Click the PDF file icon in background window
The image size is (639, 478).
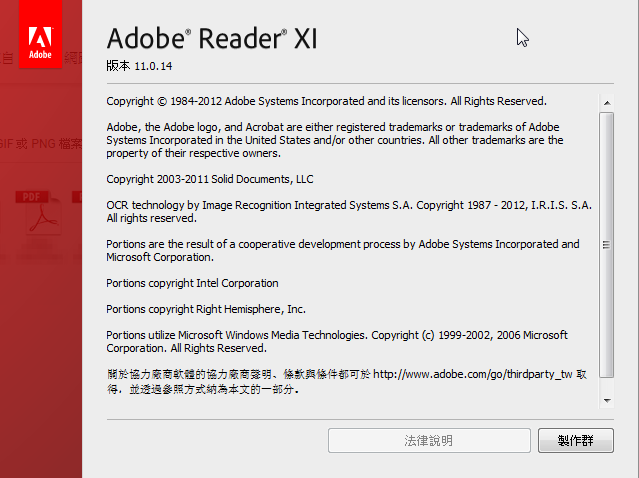point(39,213)
